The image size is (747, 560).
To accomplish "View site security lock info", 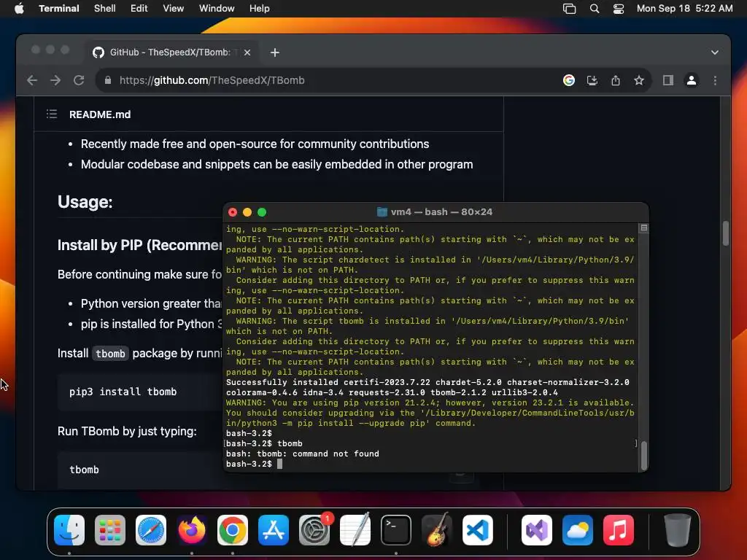I will click(108, 80).
